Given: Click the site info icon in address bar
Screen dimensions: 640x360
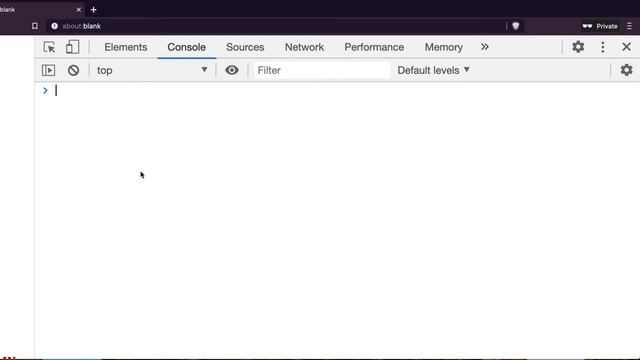Looking at the screenshot, I should (x=54, y=26).
